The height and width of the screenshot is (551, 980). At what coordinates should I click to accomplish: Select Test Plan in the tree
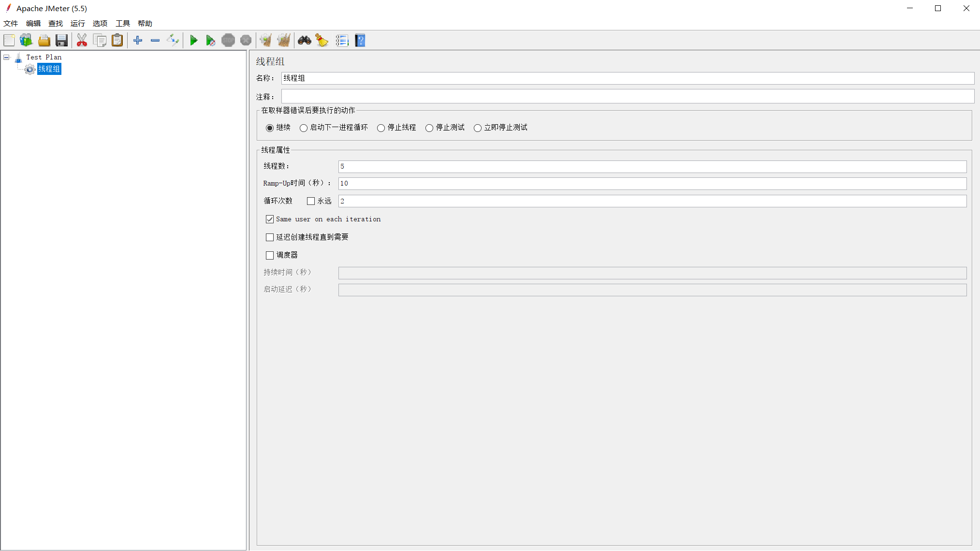point(44,58)
